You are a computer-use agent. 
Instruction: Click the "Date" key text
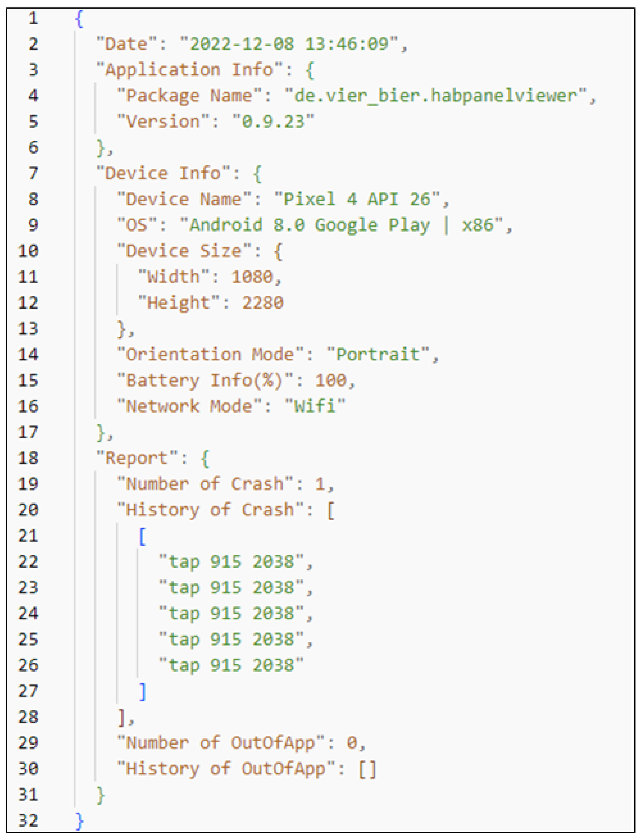[x=126, y=44]
